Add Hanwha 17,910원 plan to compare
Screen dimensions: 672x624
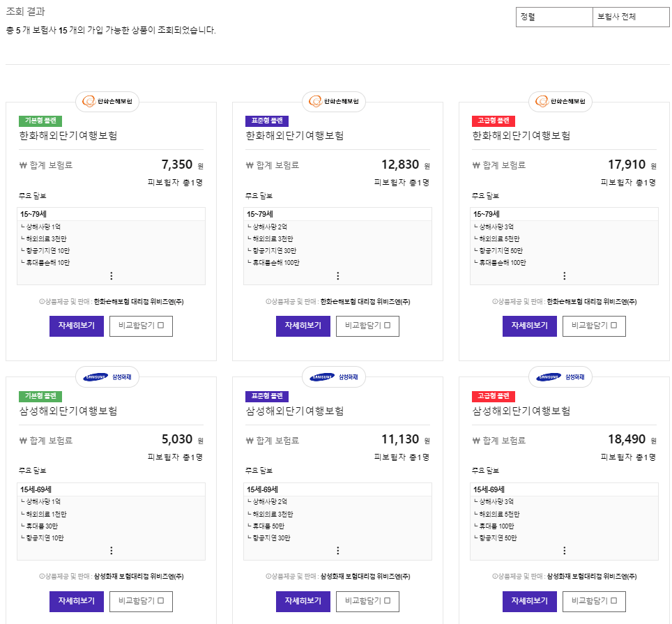pos(594,326)
